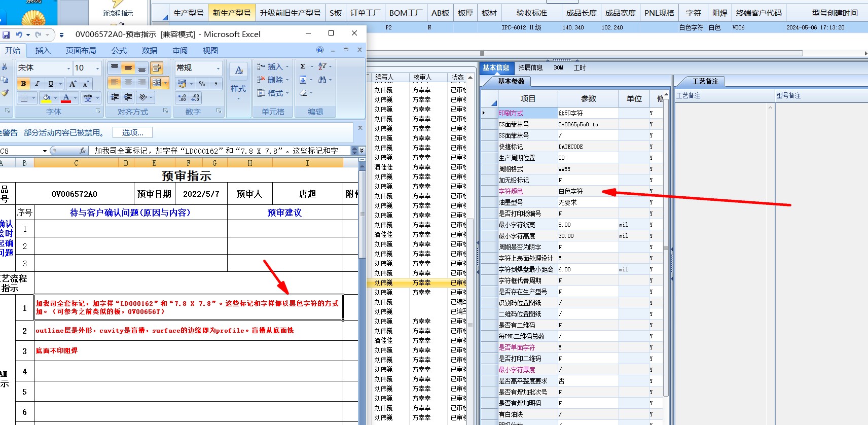Toggle align text left
The image size is (868, 425).
pyautogui.click(x=115, y=83)
